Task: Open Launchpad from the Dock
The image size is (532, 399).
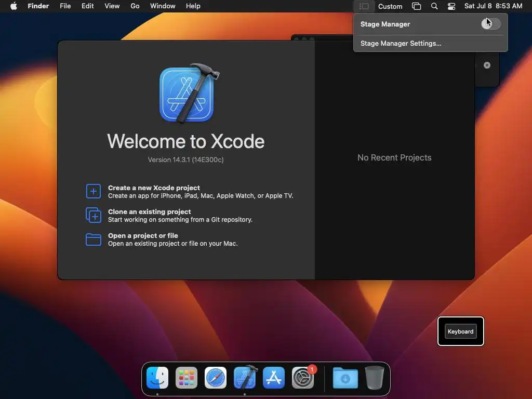Action: tap(187, 378)
